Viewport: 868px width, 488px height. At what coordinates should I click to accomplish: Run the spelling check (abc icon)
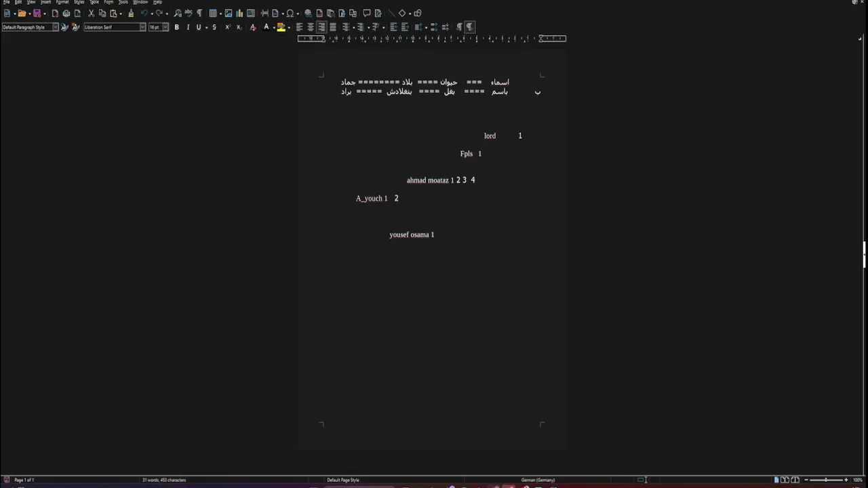click(189, 14)
